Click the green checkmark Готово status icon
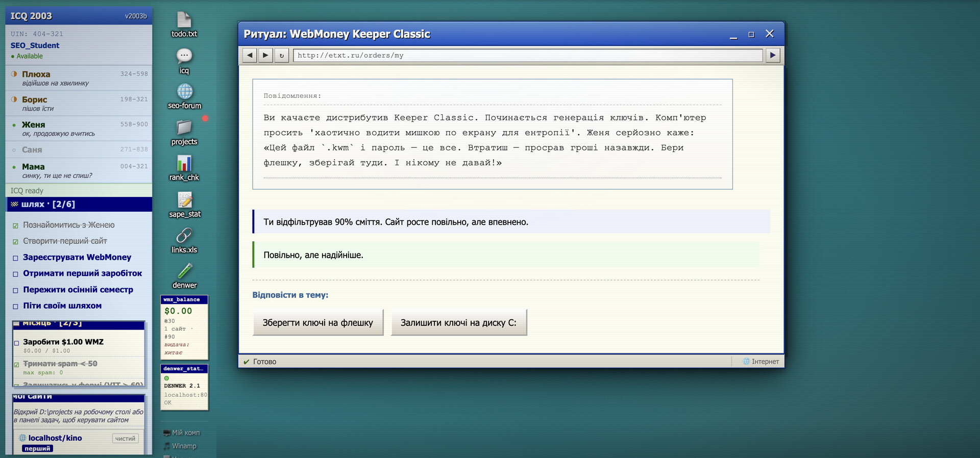Viewport: 980px width, 458px height. pyautogui.click(x=247, y=362)
